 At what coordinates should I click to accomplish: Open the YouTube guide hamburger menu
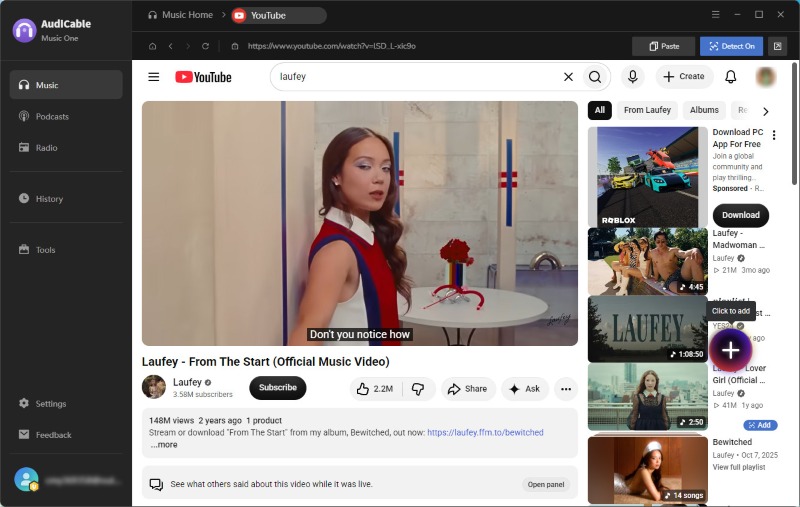click(154, 77)
